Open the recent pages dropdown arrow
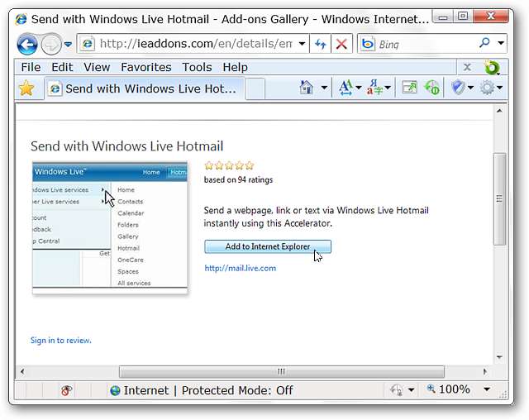 pyautogui.click(x=68, y=44)
